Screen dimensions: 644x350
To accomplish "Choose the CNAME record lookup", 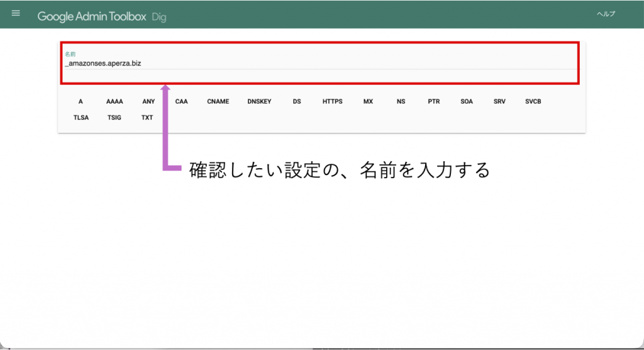I will tap(218, 101).
